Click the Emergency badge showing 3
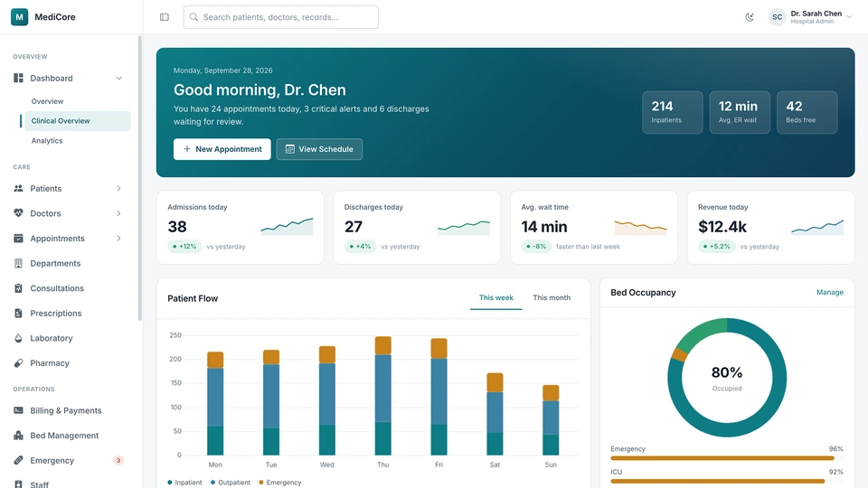 click(118, 460)
